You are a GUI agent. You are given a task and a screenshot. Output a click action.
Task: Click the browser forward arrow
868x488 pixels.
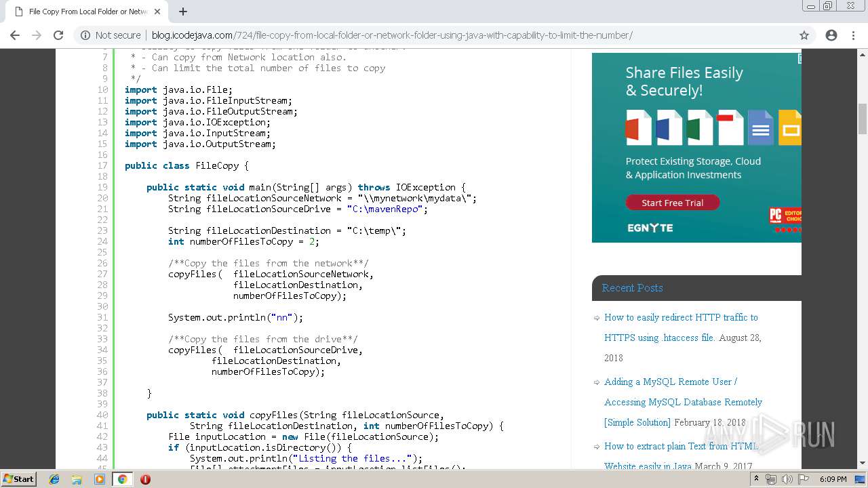(x=37, y=35)
